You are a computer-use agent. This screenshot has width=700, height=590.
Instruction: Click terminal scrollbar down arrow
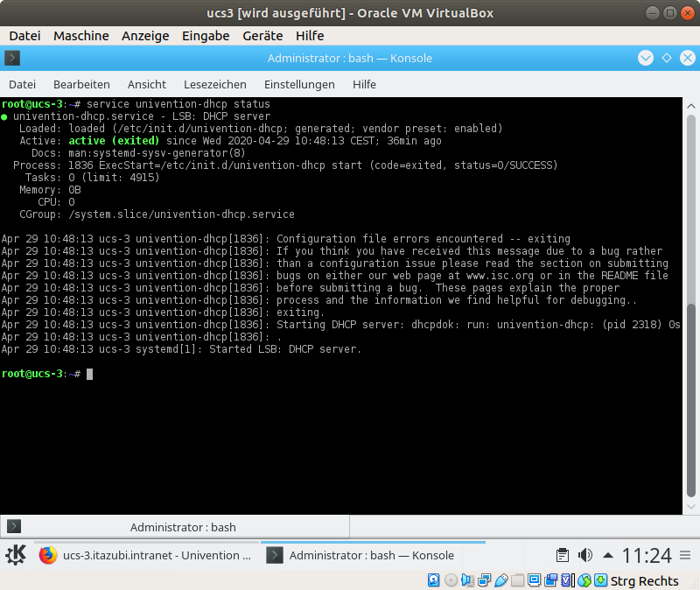[691, 507]
